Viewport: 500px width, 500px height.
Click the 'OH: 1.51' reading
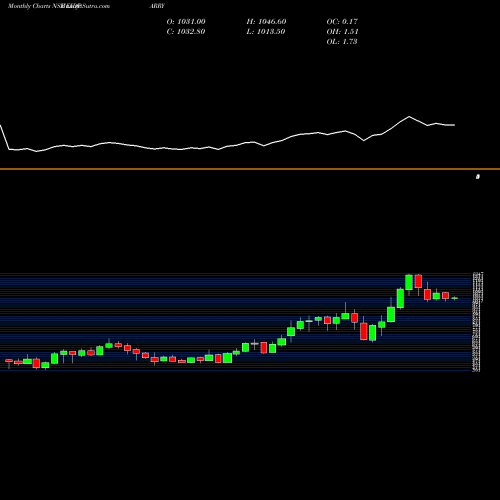point(342,32)
